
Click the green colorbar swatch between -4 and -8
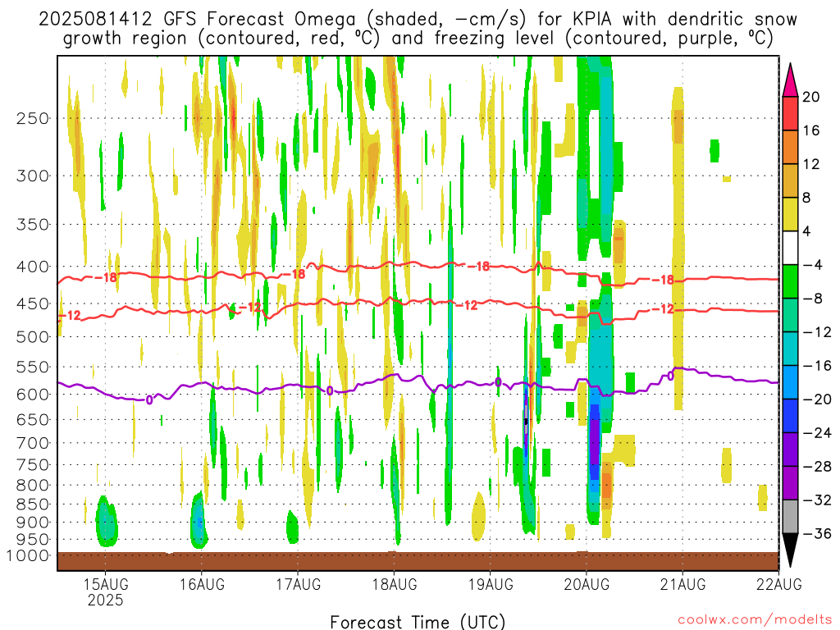pos(790,282)
